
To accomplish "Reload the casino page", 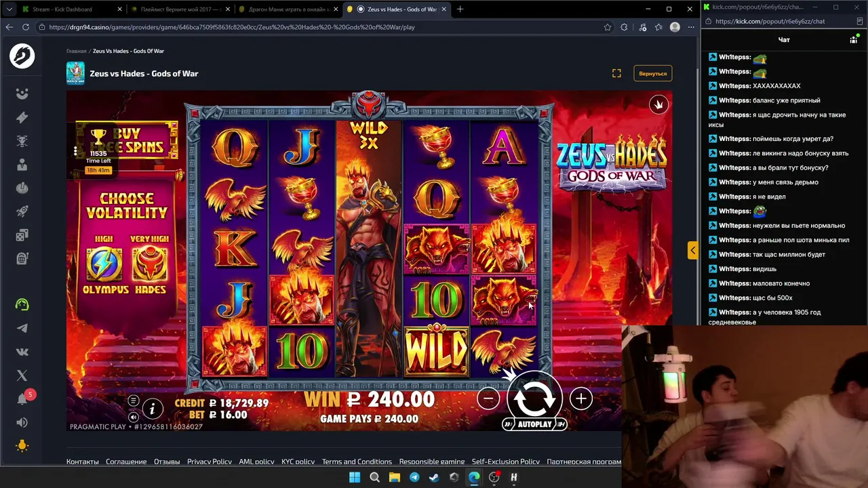I will (x=26, y=27).
